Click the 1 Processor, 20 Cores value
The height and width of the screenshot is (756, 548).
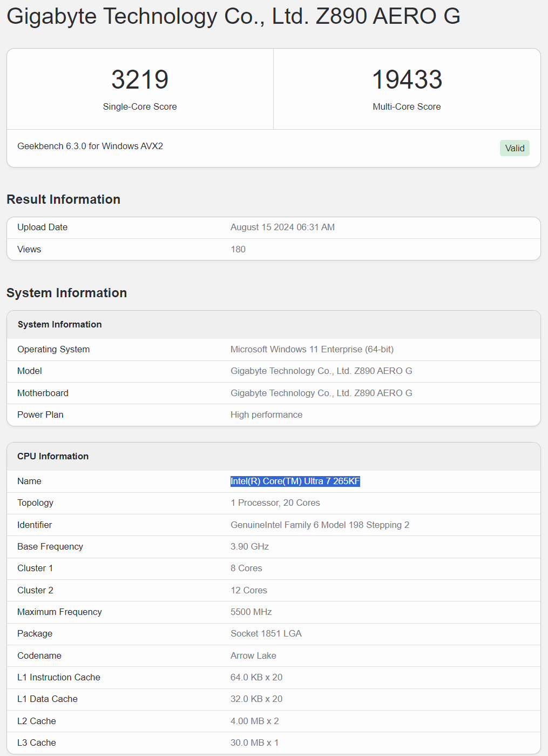click(x=275, y=503)
